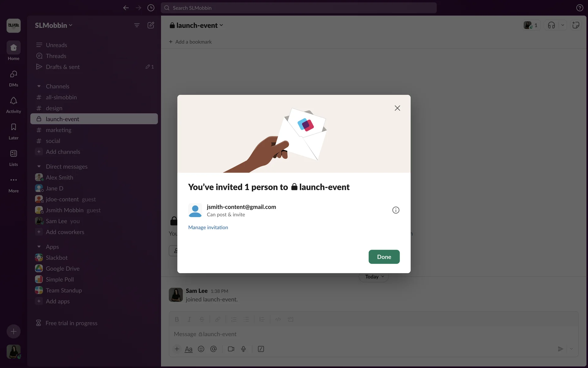This screenshot has height=368, width=588.
Task: Open the canvas icon in channel header
Action: point(576,25)
